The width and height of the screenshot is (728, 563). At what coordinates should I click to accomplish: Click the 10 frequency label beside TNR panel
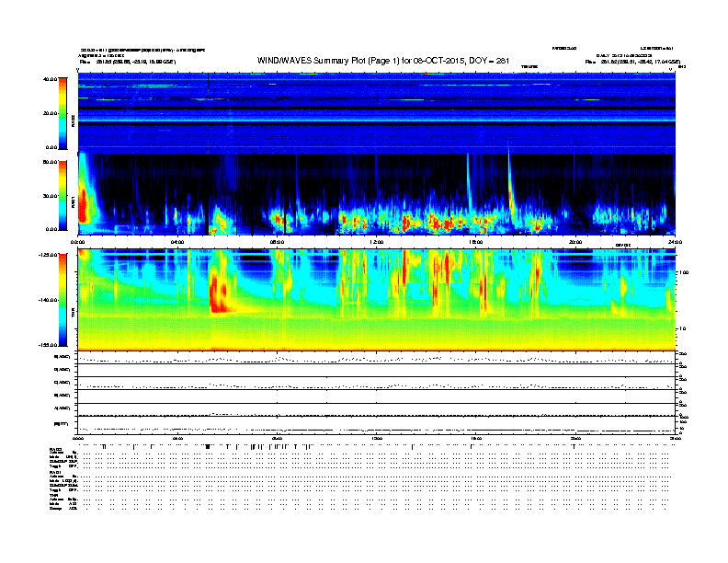[682, 329]
